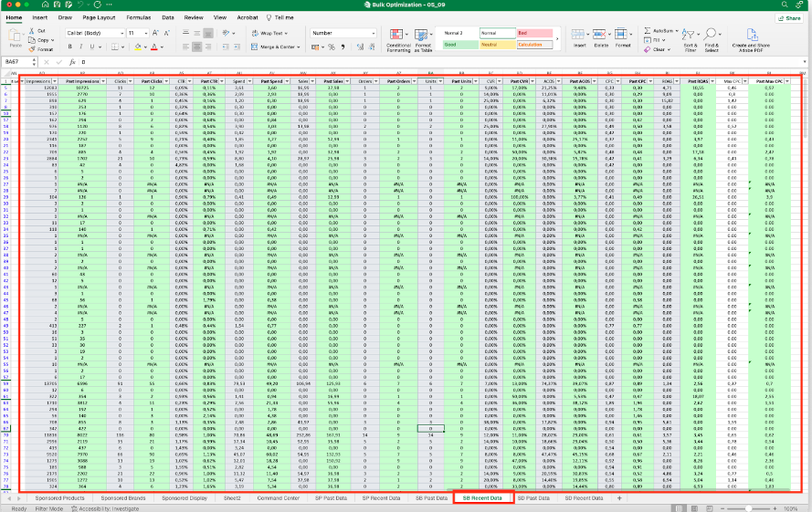This screenshot has width=812, height=512.
Task: Open Conditional Formatting menu
Action: pos(398,40)
